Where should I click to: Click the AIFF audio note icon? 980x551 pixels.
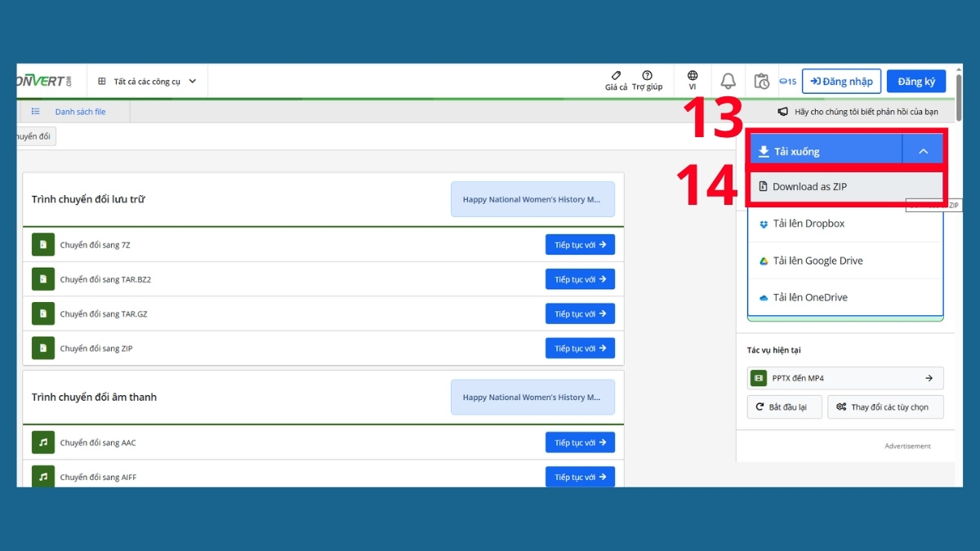tap(43, 477)
